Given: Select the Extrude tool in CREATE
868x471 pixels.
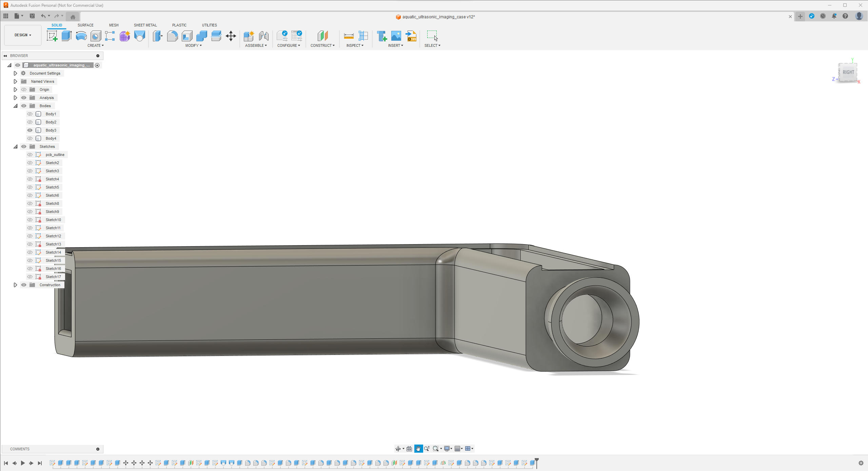Looking at the screenshot, I should (66, 36).
